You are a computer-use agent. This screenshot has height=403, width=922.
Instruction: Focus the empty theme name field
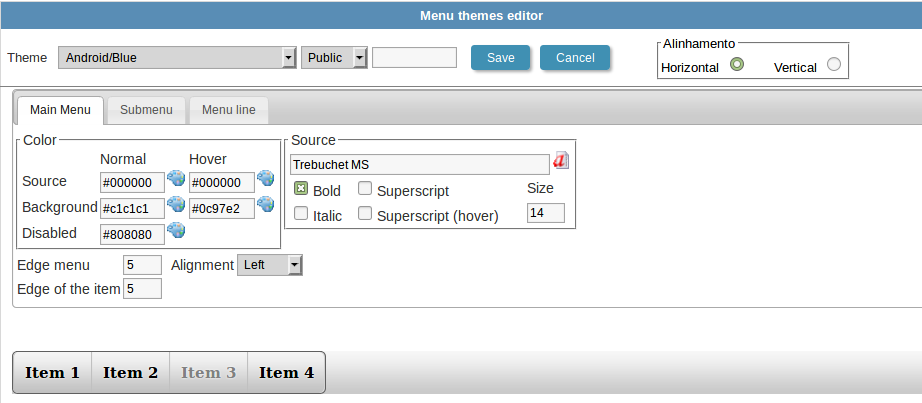(x=415, y=58)
